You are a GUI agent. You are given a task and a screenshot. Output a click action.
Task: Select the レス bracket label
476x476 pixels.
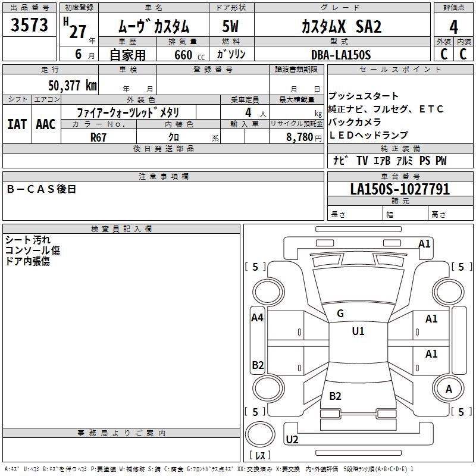click(260, 456)
